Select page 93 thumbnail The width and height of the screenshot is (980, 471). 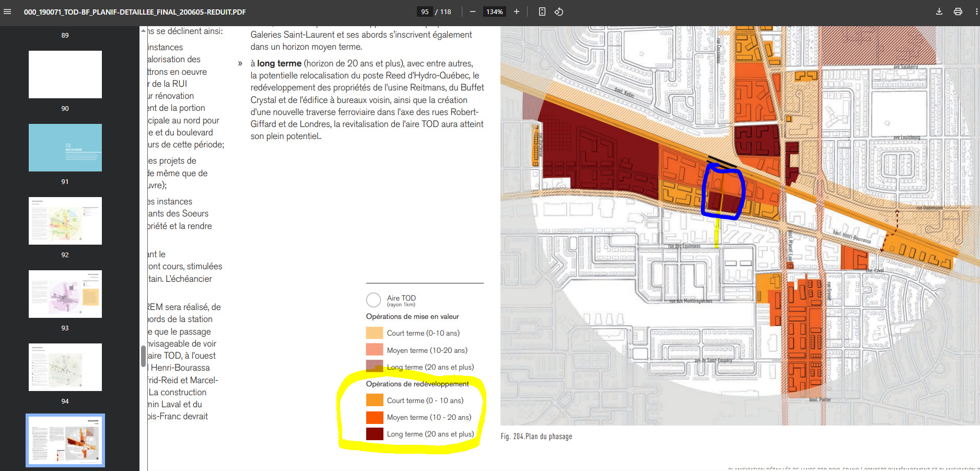[x=65, y=294]
